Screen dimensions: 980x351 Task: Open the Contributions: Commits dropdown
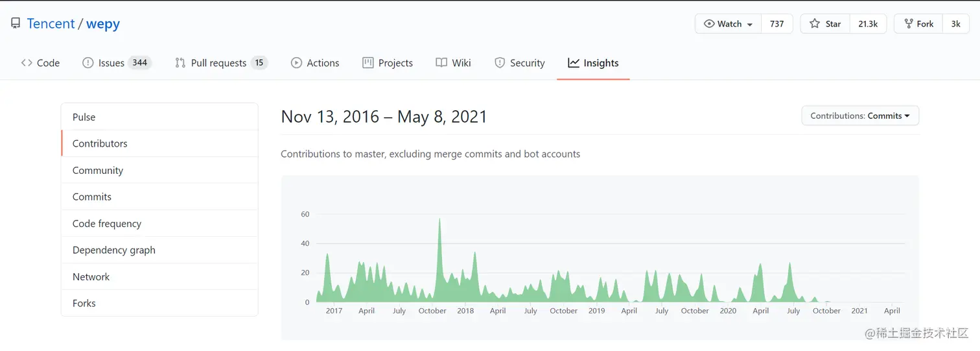pyautogui.click(x=860, y=115)
